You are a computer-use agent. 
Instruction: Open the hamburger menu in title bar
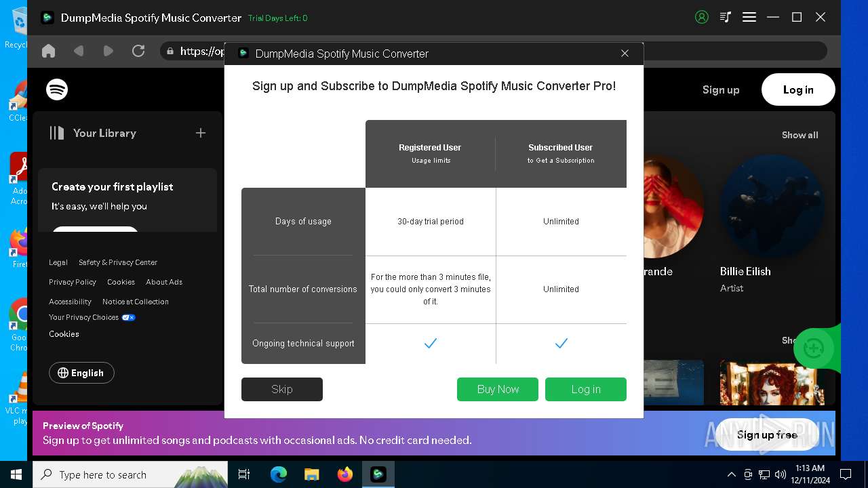[749, 18]
